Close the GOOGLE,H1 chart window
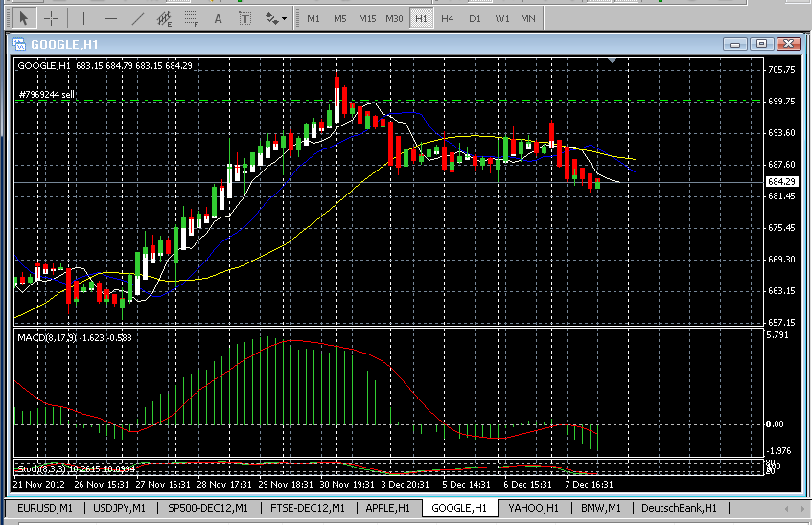 point(789,44)
